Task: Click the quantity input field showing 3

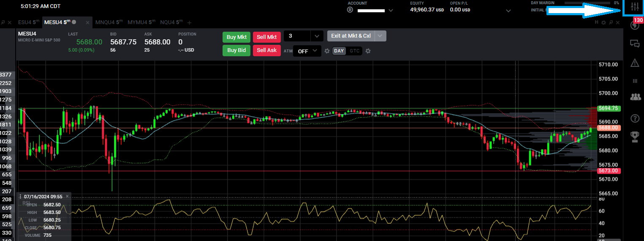Action: [x=297, y=36]
